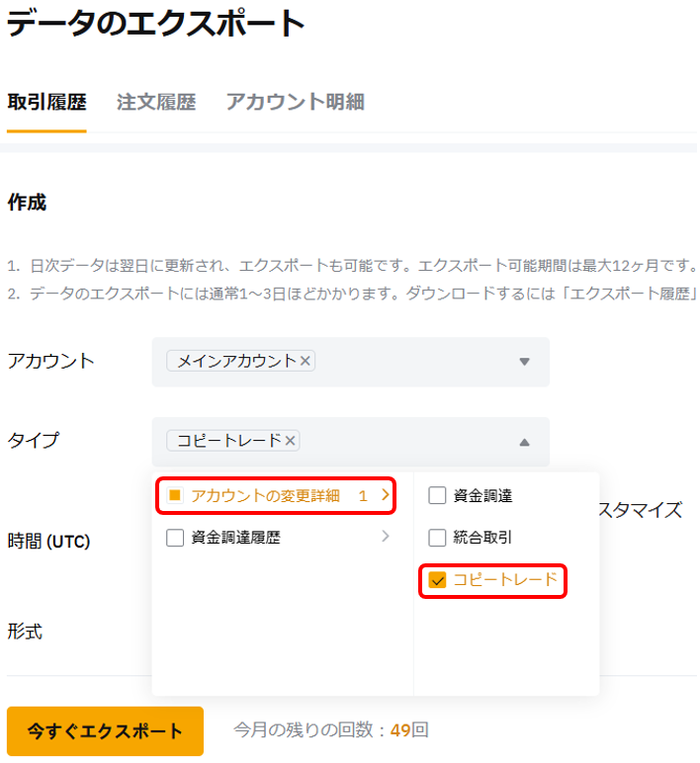Screen dimensions: 700x763
Task: Collapse the タイプ dropdown using the up arrow
Action: click(524, 442)
